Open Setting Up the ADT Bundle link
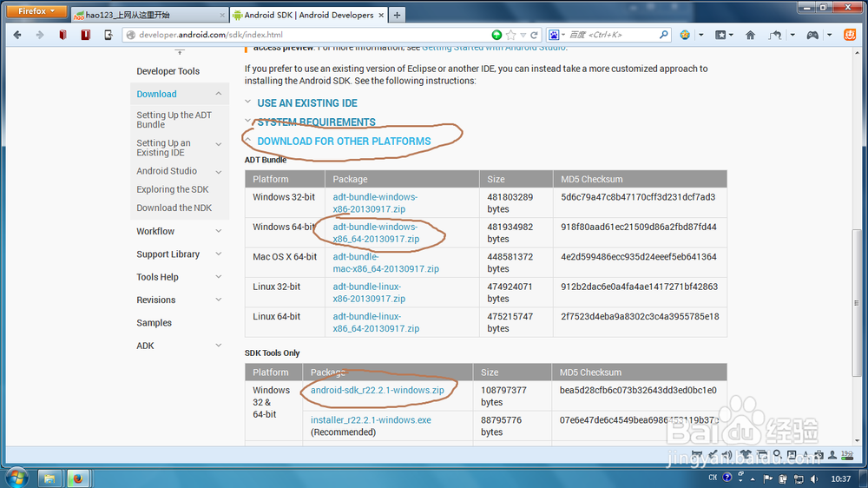The image size is (868, 488). coord(174,120)
